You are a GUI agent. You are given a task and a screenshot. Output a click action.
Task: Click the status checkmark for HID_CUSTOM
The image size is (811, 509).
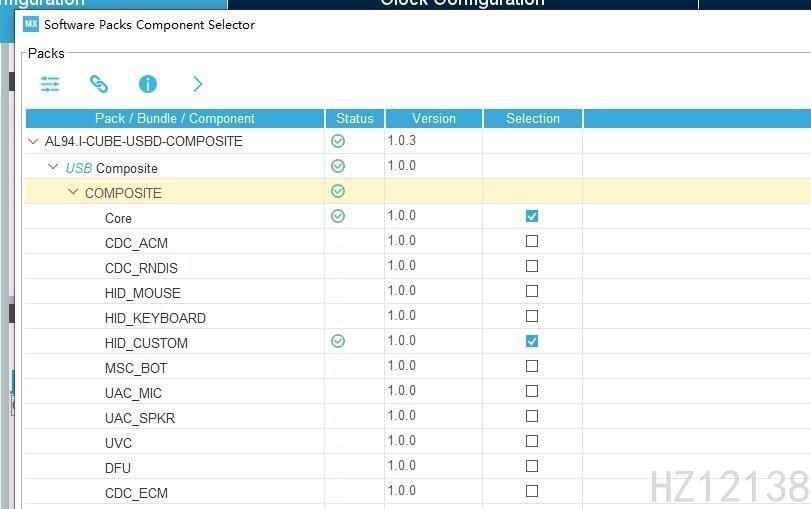click(338, 341)
